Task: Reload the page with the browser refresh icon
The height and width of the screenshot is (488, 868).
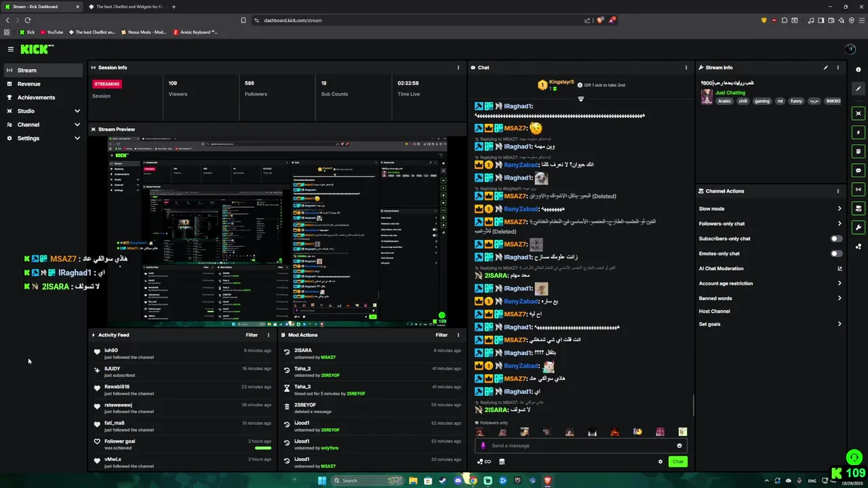Action: 28,20
